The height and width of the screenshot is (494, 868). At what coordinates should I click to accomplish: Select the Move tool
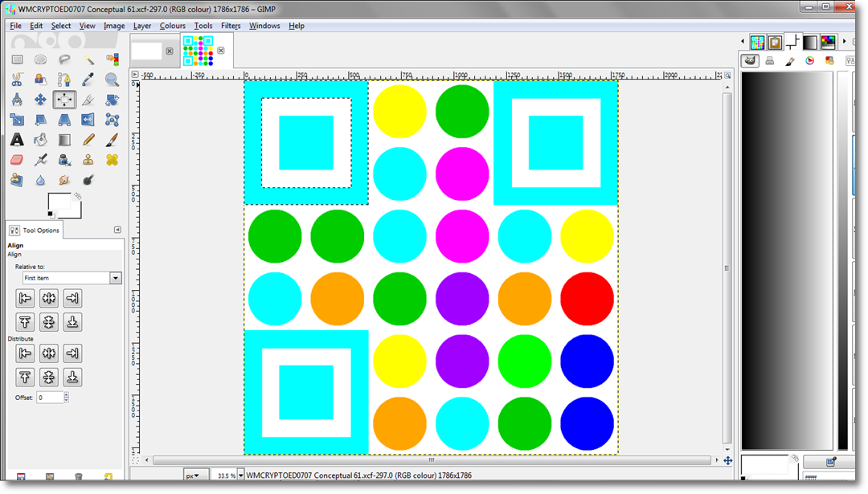pos(40,100)
